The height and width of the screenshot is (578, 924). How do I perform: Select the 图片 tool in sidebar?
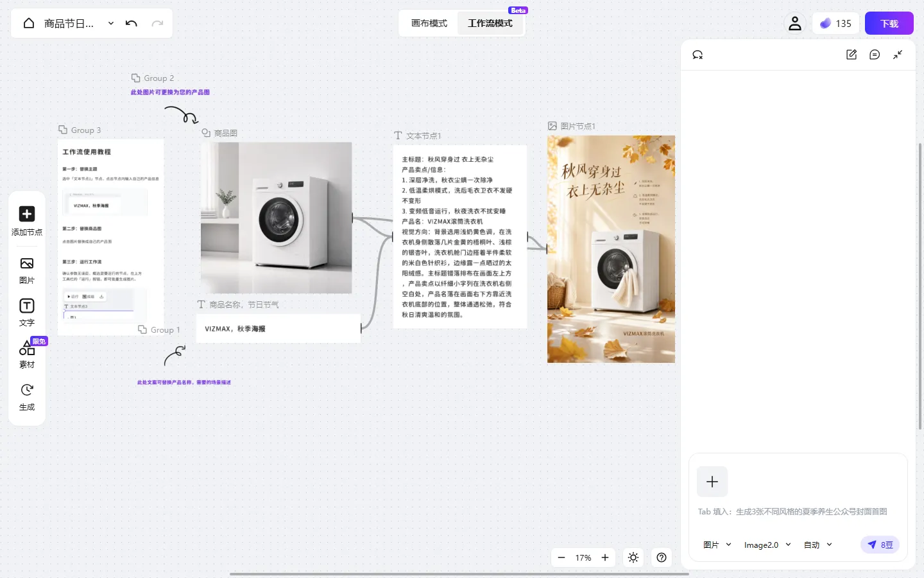[x=27, y=270]
